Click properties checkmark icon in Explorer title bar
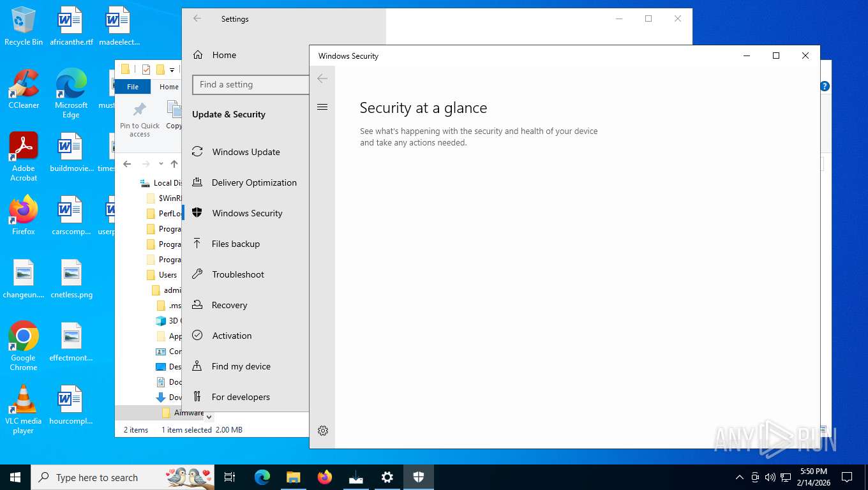The image size is (868, 490). click(146, 70)
